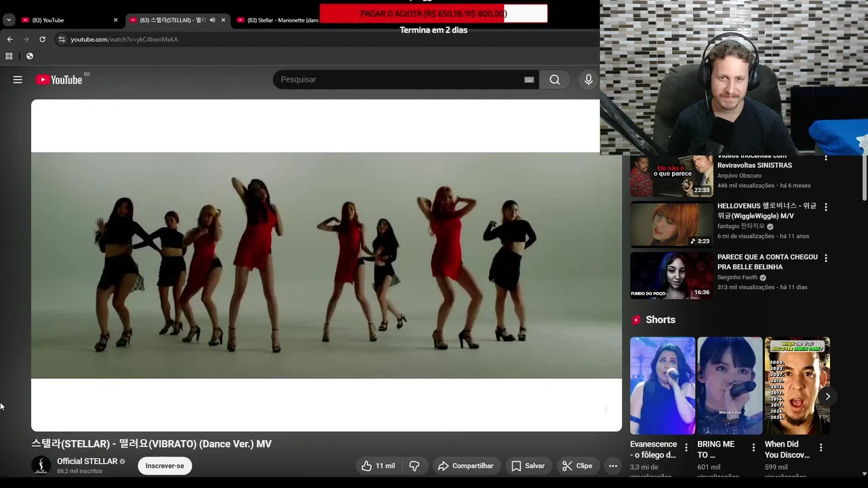The image size is (868, 488).
Task: Click PARECE QUE A CONTA CHEGOU title
Action: [768, 262]
